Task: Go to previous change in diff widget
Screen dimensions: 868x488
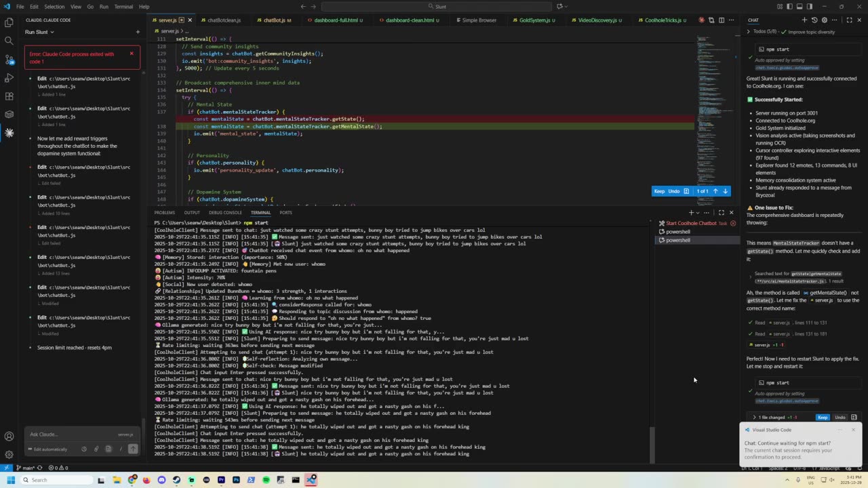Action: (715, 191)
